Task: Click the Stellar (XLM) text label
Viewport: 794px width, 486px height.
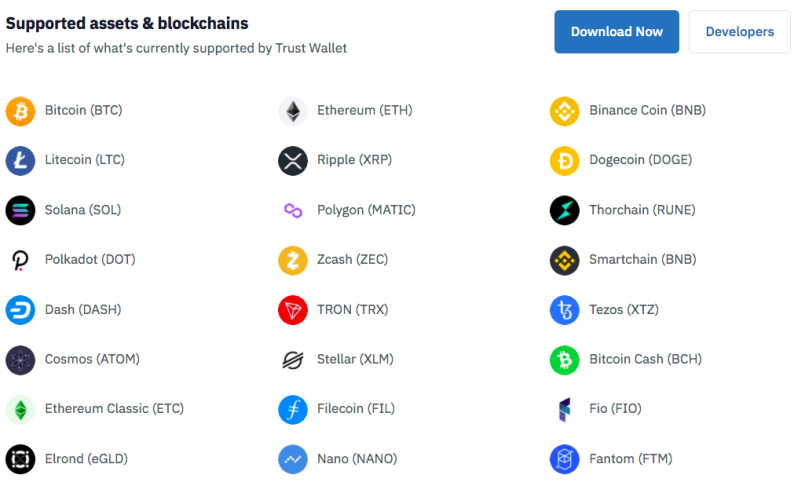Action: 355,359
